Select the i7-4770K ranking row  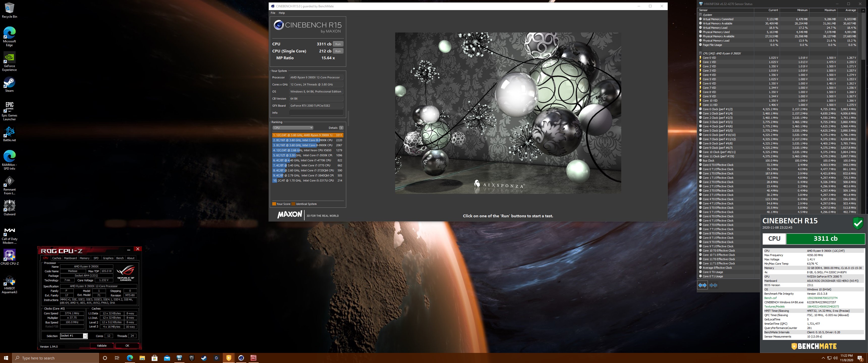pyautogui.click(x=308, y=160)
